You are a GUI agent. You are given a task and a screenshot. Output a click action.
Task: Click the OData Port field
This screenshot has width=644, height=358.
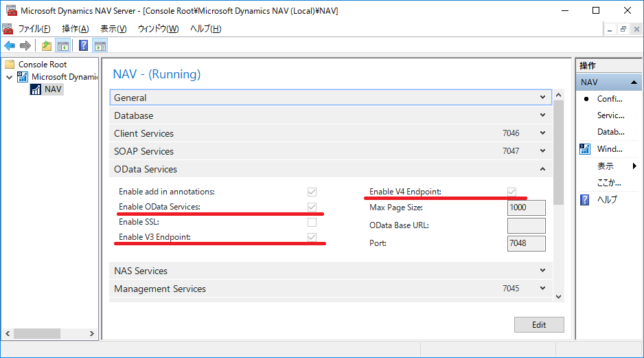527,243
